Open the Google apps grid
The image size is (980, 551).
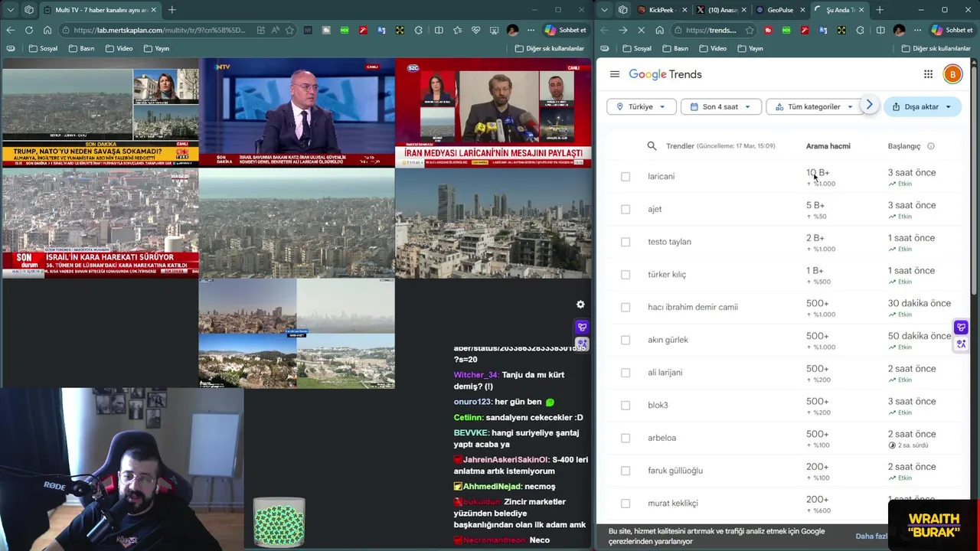(x=928, y=74)
